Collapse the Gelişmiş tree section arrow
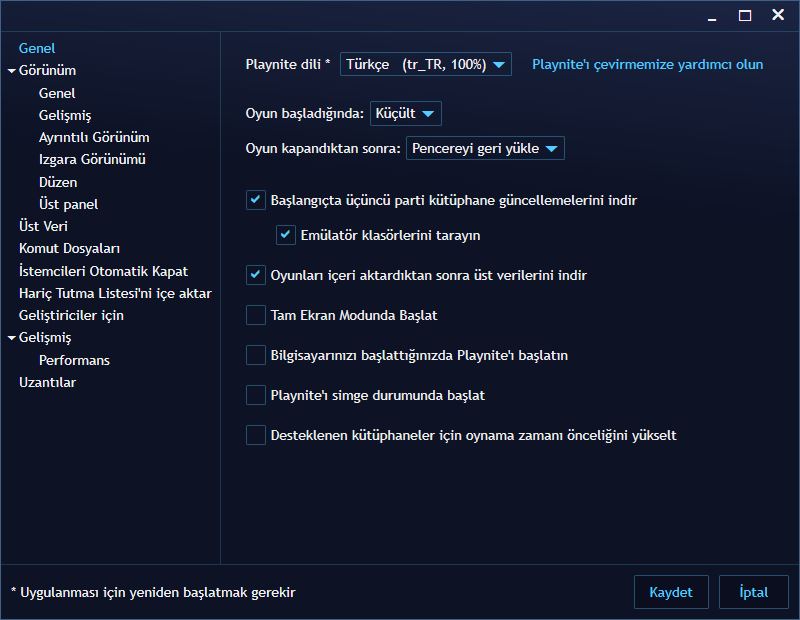 click(x=12, y=338)
